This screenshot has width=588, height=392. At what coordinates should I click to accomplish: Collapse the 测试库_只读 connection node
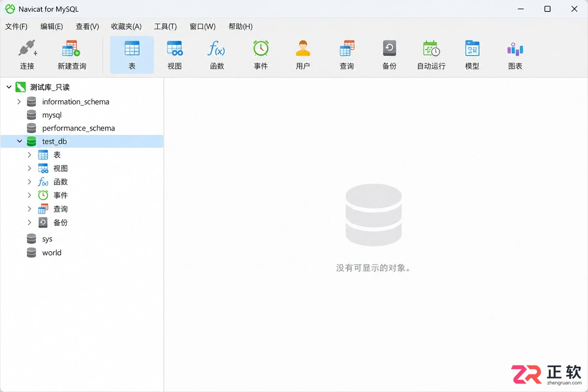9,87
